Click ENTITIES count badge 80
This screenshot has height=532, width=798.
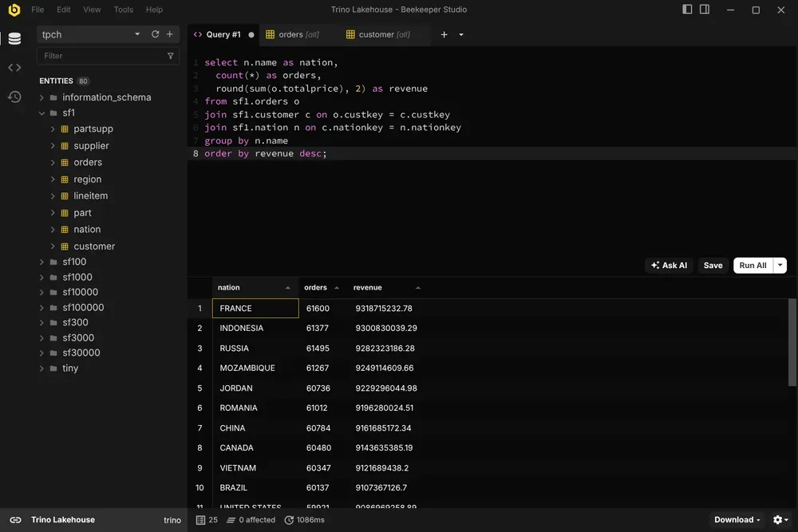pos(83,81)
